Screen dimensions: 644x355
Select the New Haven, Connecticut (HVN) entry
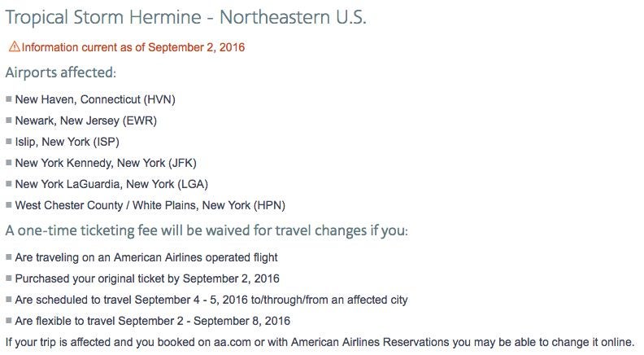95,99
